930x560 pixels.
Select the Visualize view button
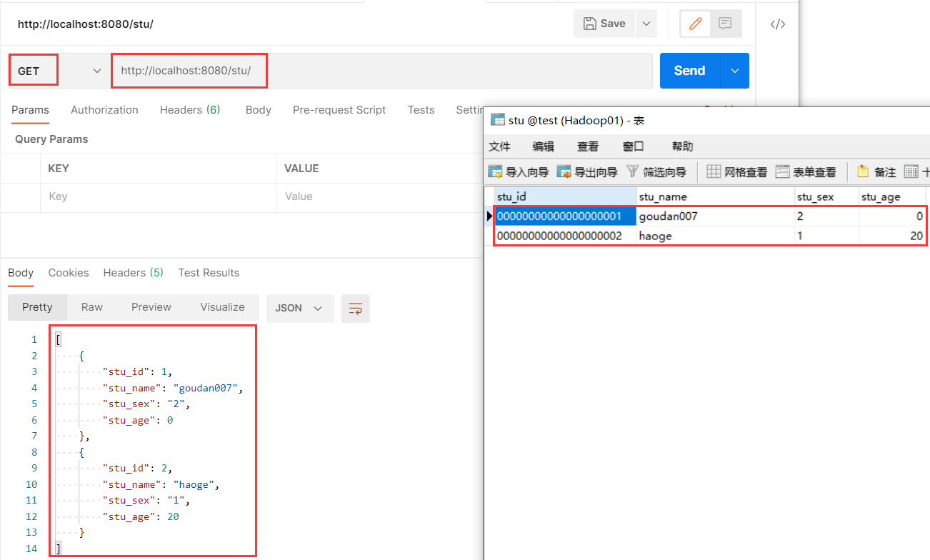222,307
